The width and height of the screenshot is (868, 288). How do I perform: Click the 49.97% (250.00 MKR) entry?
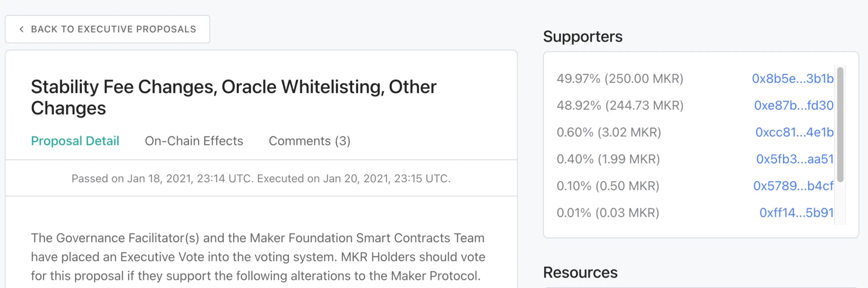point(620,79)
